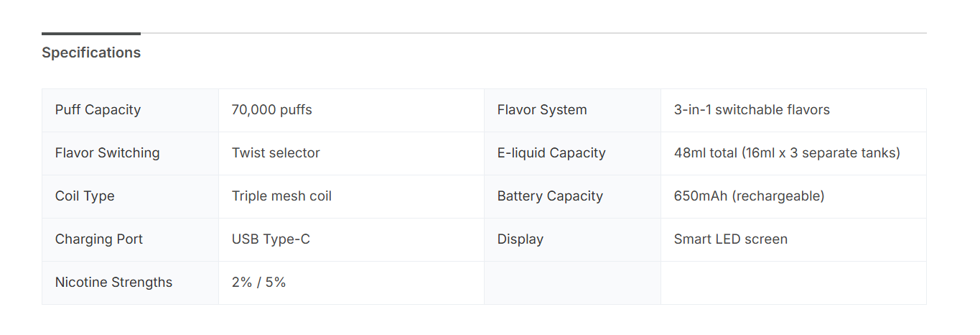Select the 2% / 5% value
This screenshot has height=335, width=980.
[x=258, y=283]
